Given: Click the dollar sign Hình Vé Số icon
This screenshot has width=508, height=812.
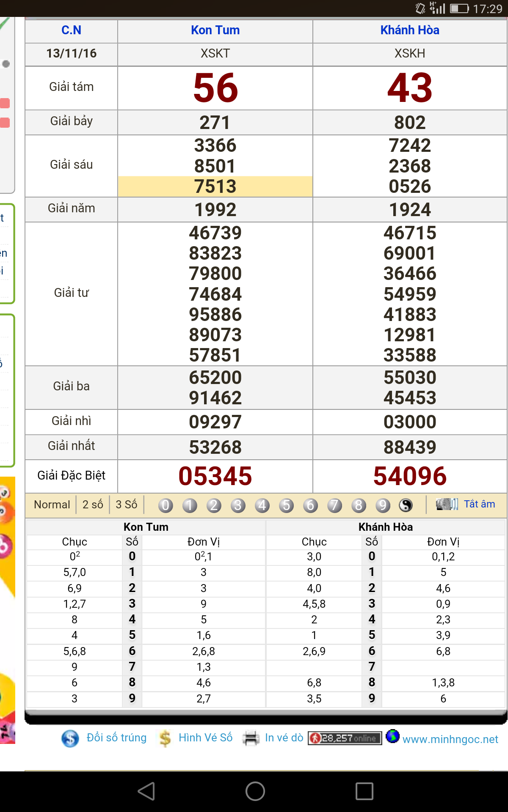Looking at the screenshot, I should (165, 738).
